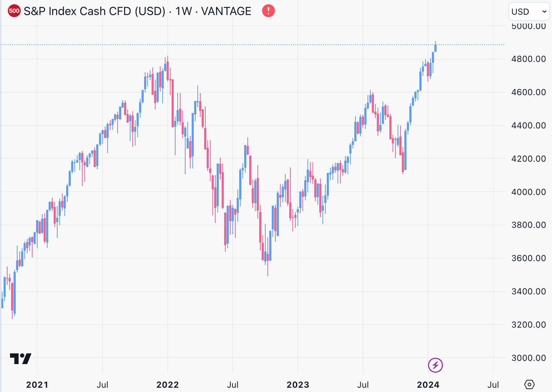Image resolution: width=552 pixels, height=392 pixels.
Task: Click the dotted all-time-high price line
Action: point(250,44)
